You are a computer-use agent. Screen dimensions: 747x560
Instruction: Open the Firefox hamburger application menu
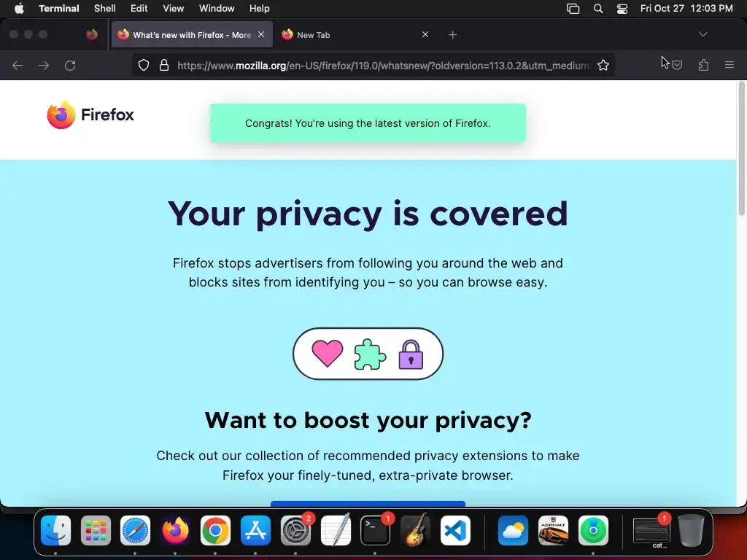[729, 65]
